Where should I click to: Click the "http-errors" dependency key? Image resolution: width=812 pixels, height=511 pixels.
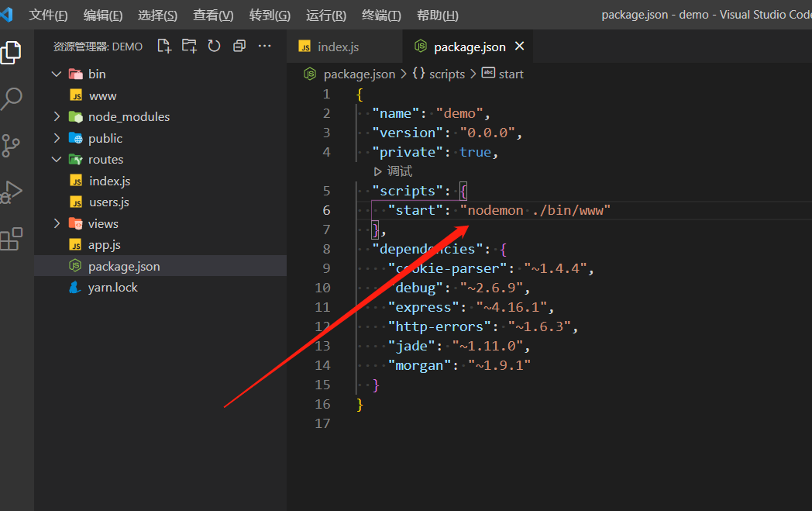tap(439, 326)
